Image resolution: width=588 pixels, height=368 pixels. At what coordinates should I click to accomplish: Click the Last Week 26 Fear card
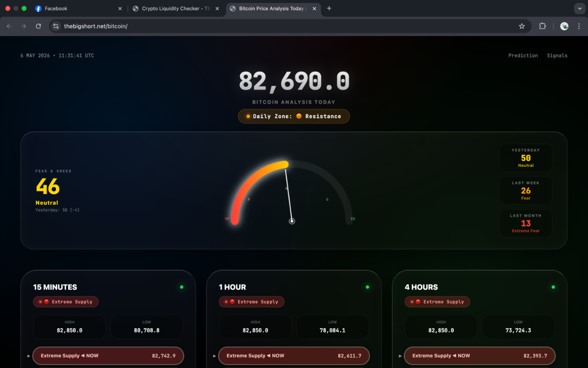coord(526,190)
